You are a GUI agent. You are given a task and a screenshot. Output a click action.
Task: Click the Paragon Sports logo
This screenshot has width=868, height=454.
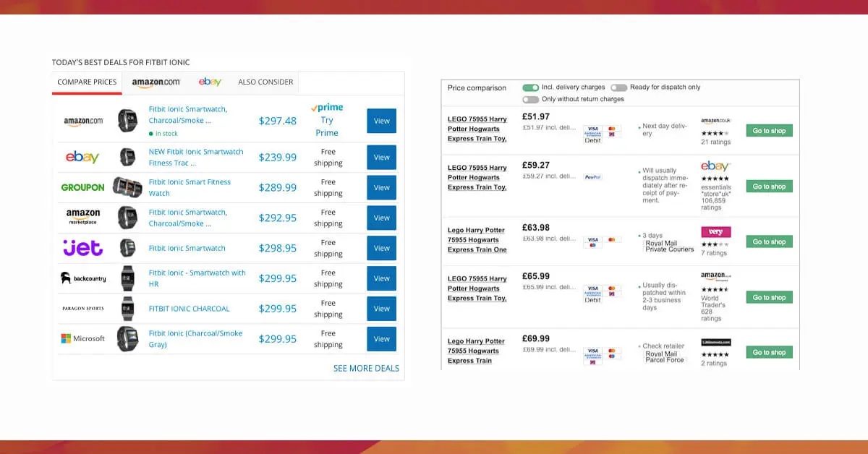[x=82, y=309]
